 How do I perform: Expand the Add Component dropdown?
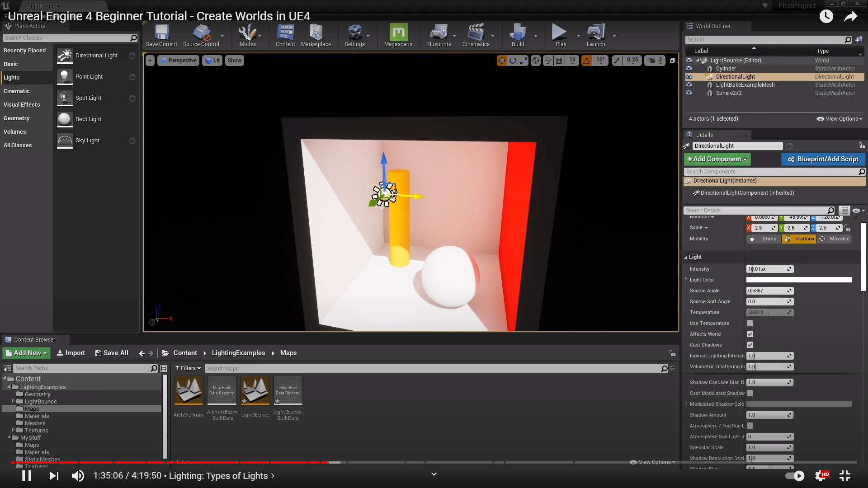717,159
